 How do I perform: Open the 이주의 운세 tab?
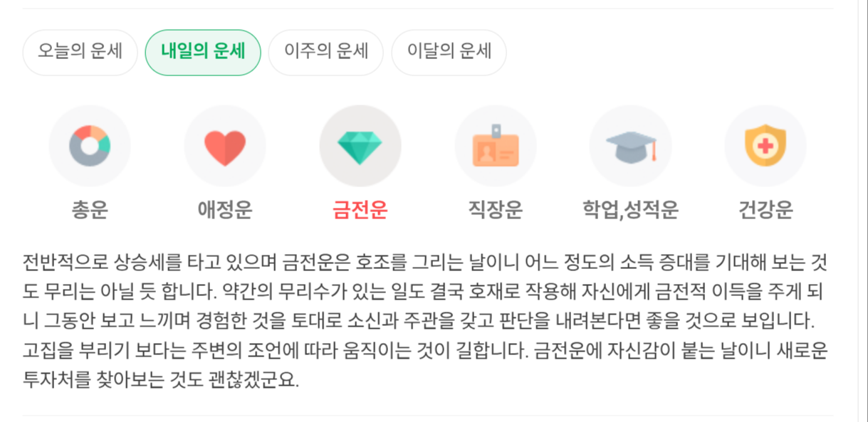[326, 52]
